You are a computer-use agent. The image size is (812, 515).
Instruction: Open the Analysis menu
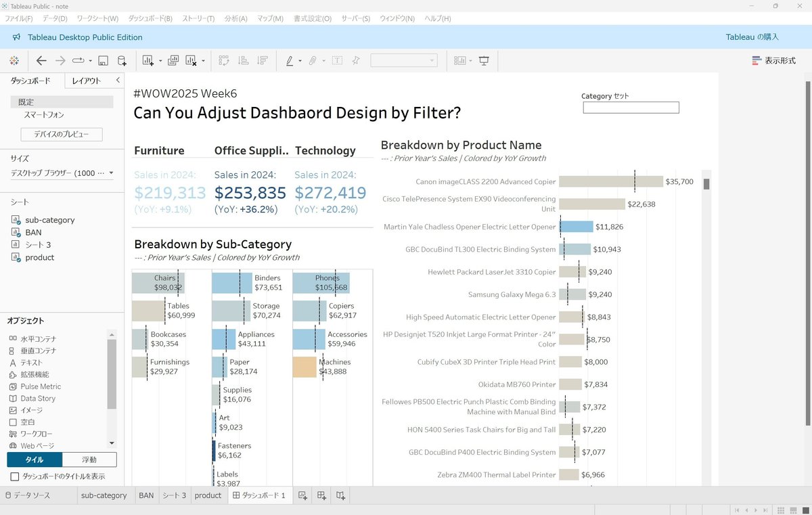click(x=236, y=18)
